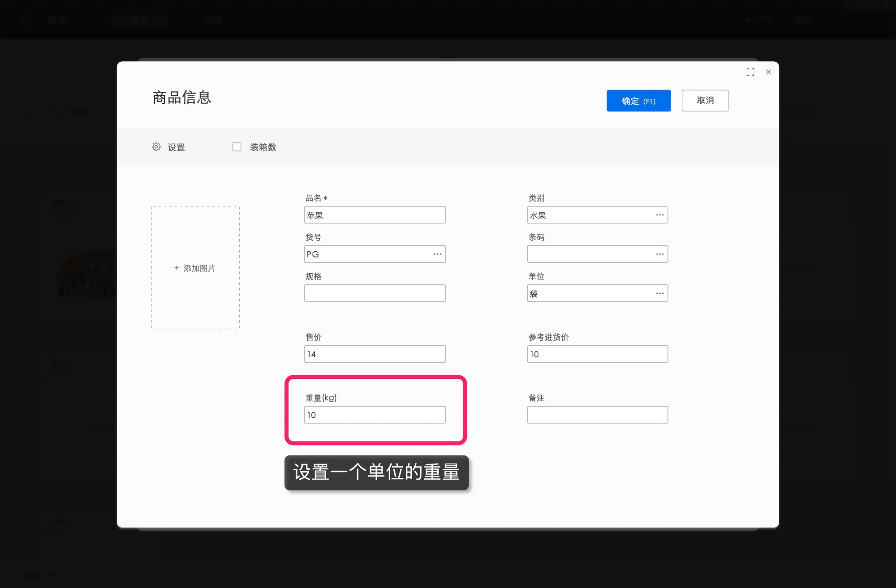
Task: Toggle the 装箱数 checkbox
Action: point(237,147)
